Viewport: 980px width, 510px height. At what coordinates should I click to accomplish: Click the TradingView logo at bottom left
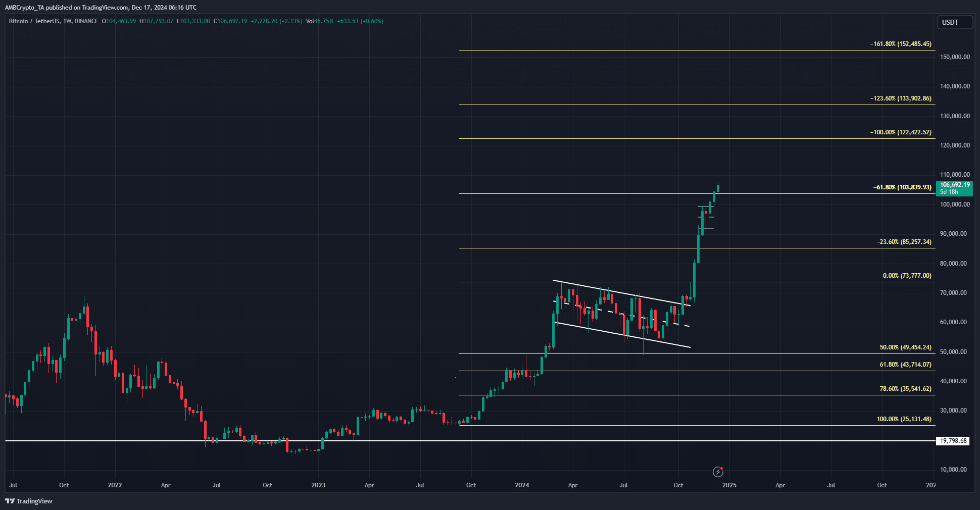(29, 501)
